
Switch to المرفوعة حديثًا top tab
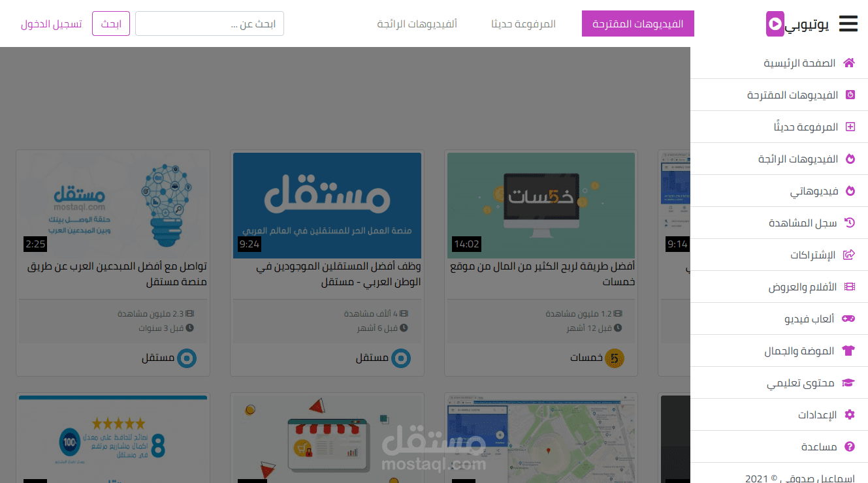(524, 23)
